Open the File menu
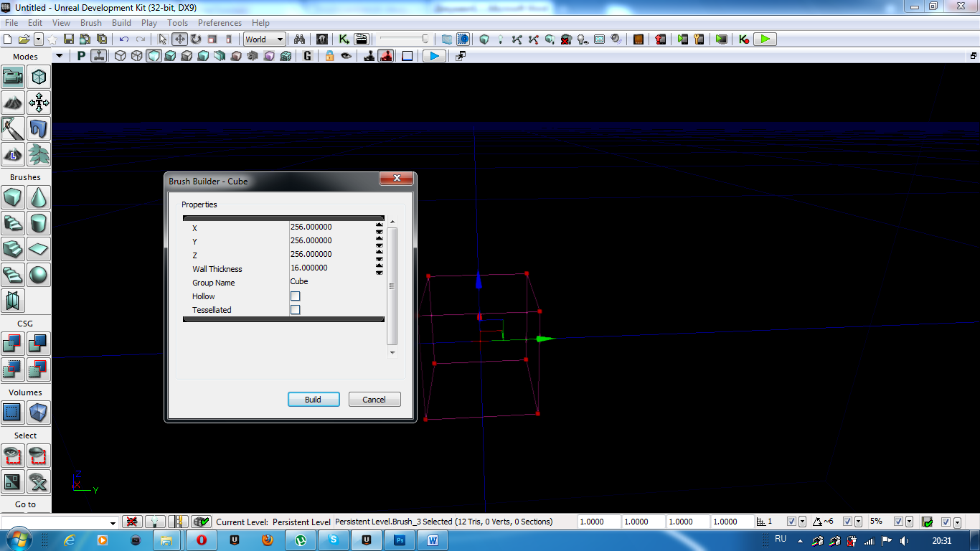The width and height of the screenshot is (980, 551). tap(11, 23)
